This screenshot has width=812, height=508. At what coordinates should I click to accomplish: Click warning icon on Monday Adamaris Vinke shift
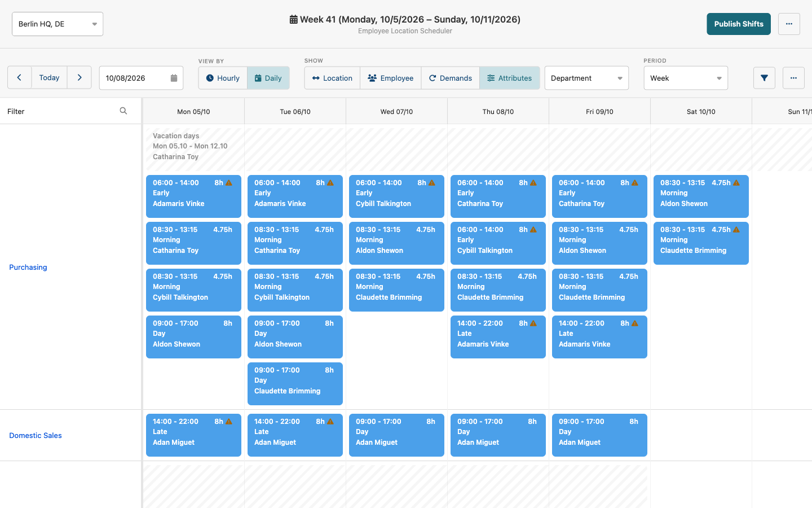pyautogui.click(x=229, y=183)
